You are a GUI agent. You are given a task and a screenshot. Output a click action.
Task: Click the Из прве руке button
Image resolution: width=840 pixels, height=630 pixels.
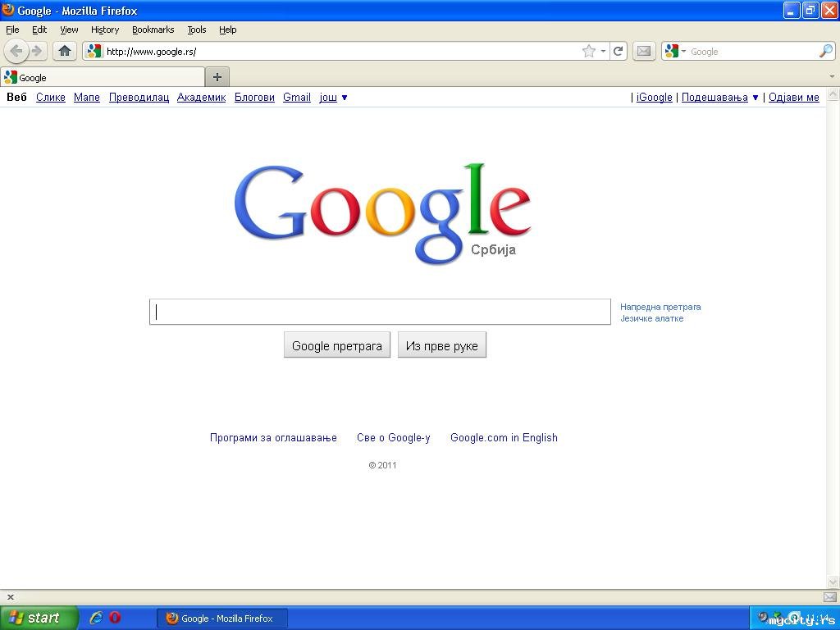(442, 345)
